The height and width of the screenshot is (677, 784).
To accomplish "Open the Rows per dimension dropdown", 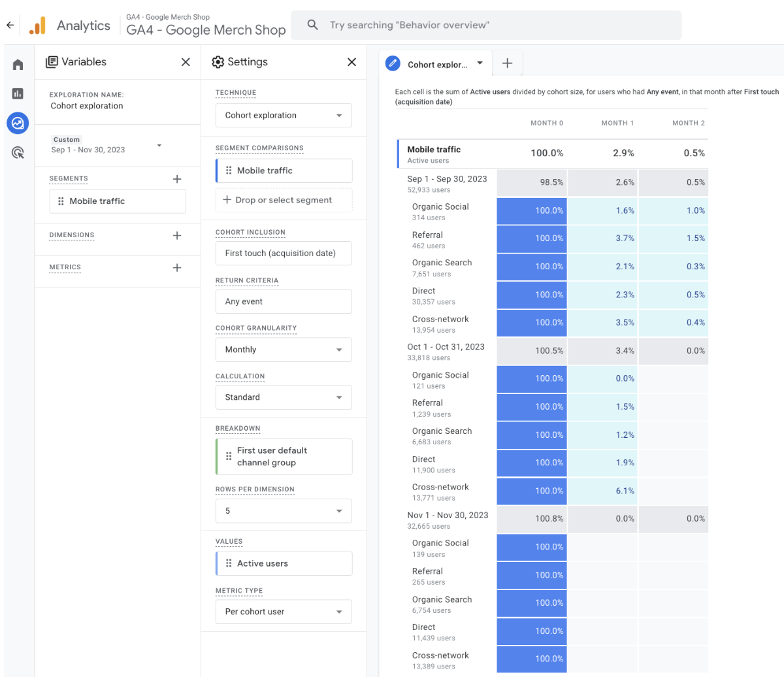I will (284, 511).
